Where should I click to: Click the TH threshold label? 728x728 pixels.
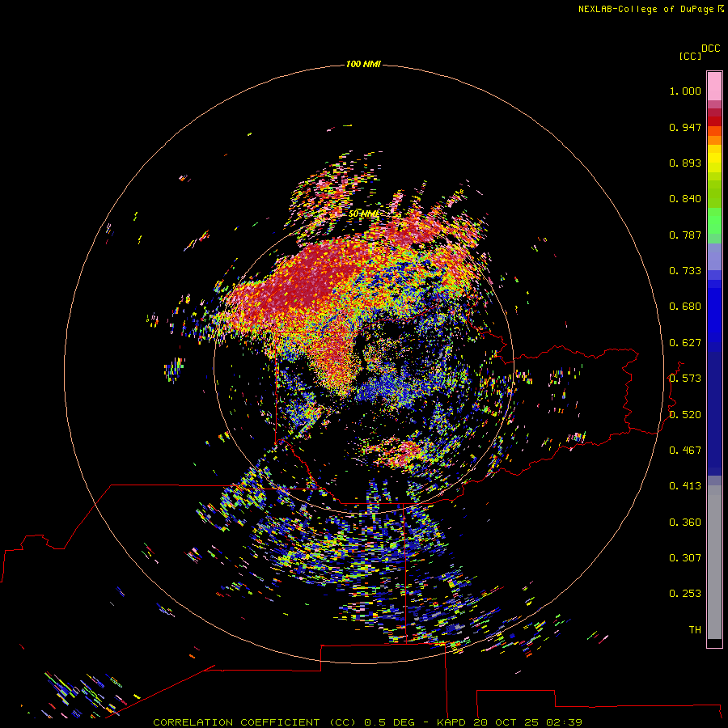[x=695, y=630]
